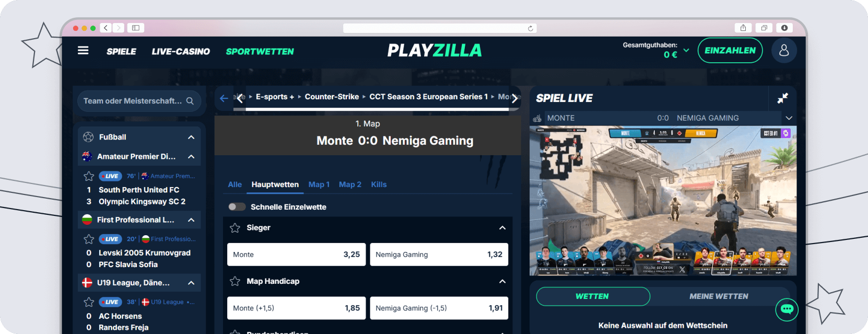Viewport: 868px width, 334px height.
Task: Open browser downloads button
Action: click(784, 28)
